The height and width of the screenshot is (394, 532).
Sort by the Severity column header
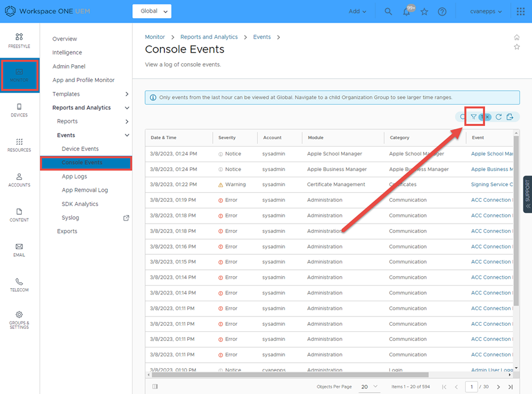[227, 138]
